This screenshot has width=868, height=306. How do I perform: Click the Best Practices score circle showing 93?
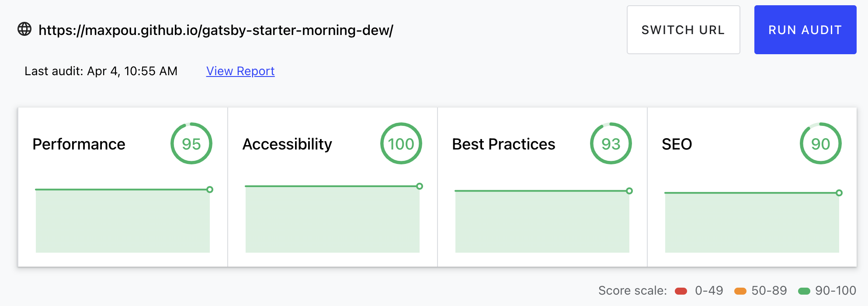tap(611, 144)
